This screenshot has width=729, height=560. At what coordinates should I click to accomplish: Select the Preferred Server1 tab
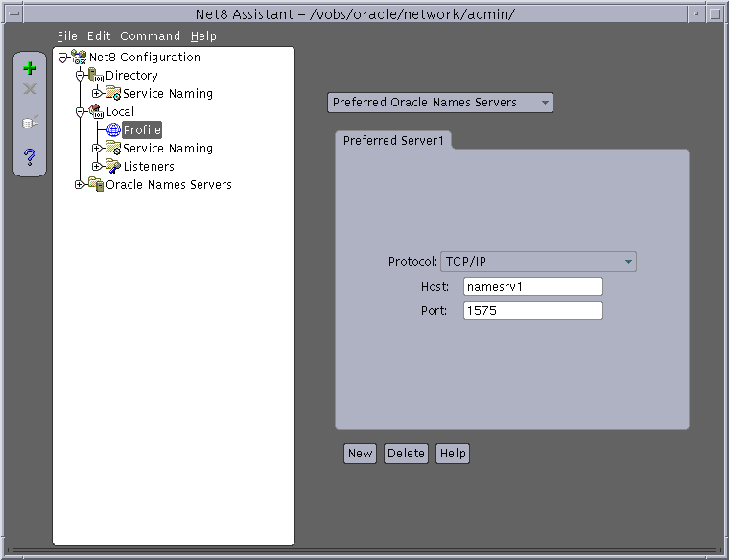pos(393,141)
